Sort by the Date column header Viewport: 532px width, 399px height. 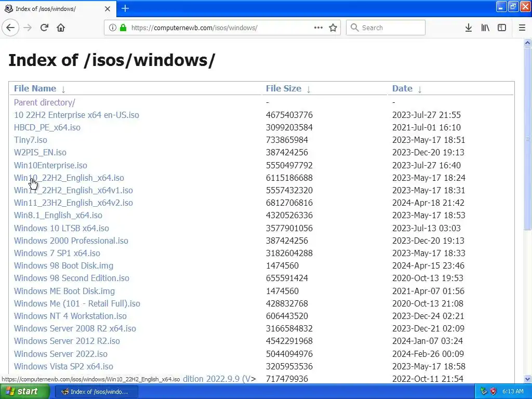(x=402, y=88)
